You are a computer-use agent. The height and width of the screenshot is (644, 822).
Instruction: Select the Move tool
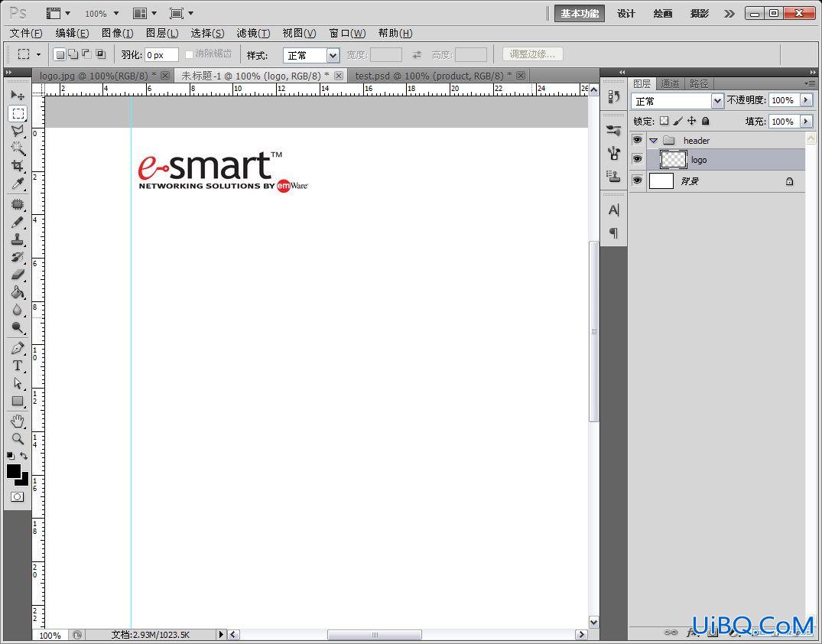[18, 96]
